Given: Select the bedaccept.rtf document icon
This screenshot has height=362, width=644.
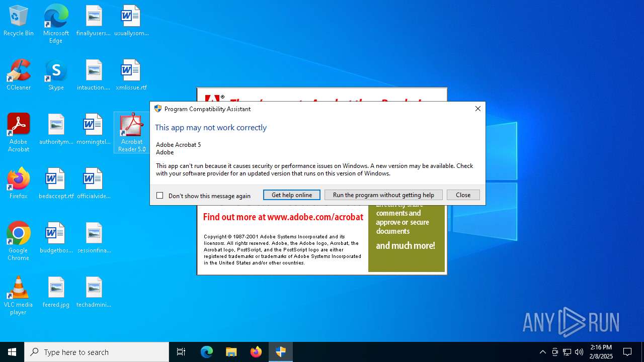Looking at the screenshot, I should (56, 184).
